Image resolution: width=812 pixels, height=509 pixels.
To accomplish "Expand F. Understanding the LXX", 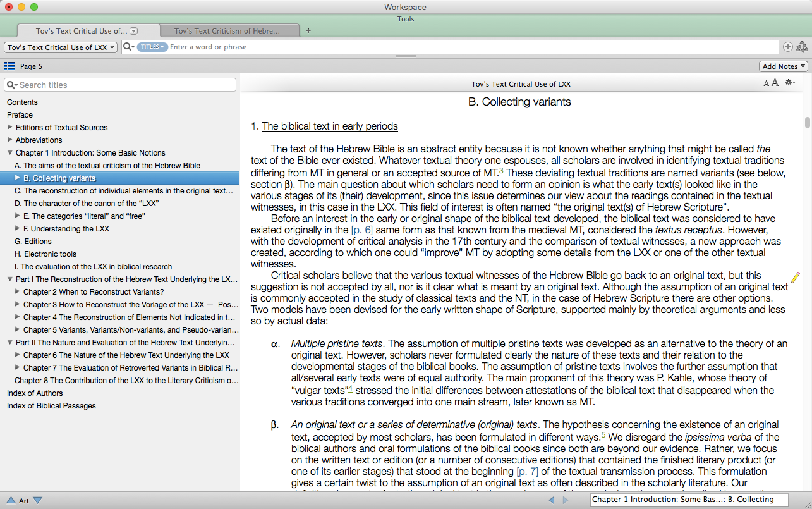I will click(18, 228).
